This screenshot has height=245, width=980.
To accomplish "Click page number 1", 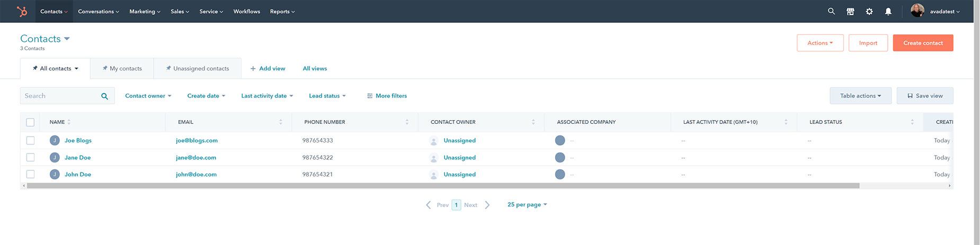I will coord(456,205).
